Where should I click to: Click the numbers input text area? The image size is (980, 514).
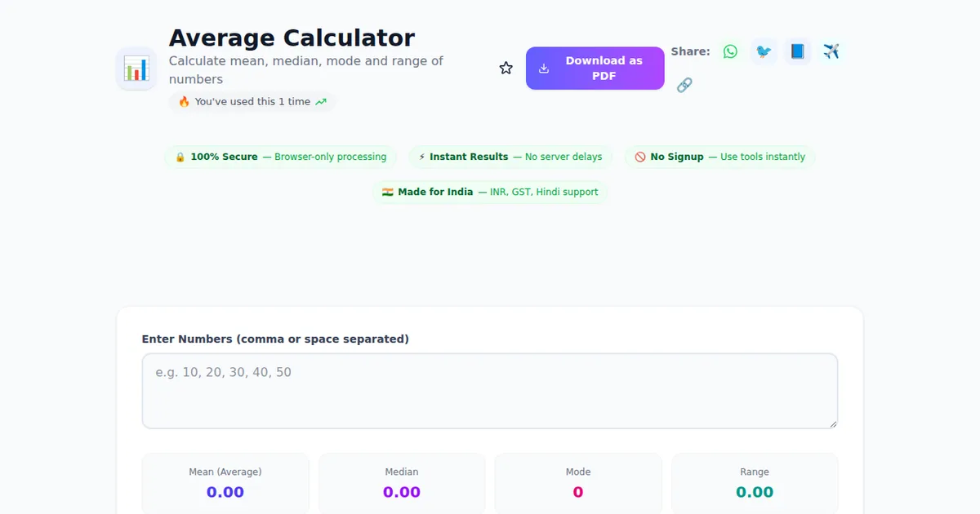490,391
